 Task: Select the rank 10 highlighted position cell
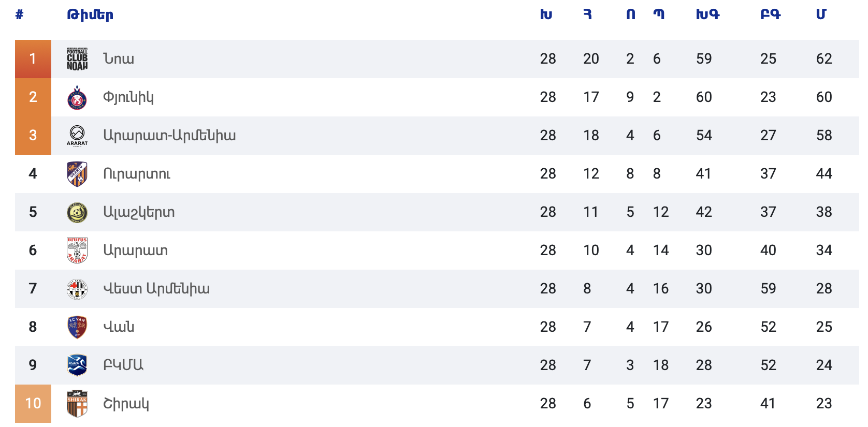point(33,404)
